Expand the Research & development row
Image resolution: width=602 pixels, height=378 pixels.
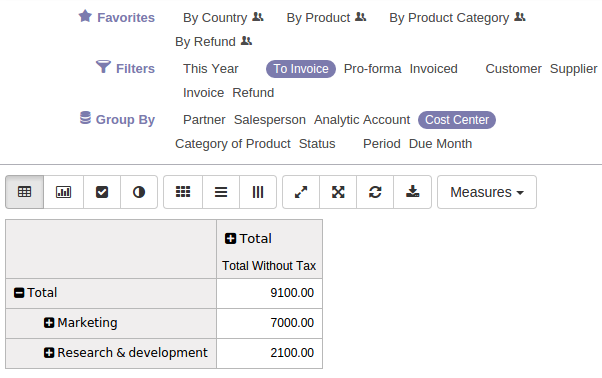[x=49, y=353]
